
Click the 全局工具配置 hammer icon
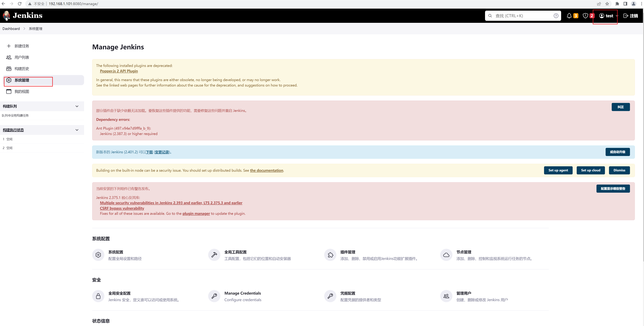pos(214,255)
